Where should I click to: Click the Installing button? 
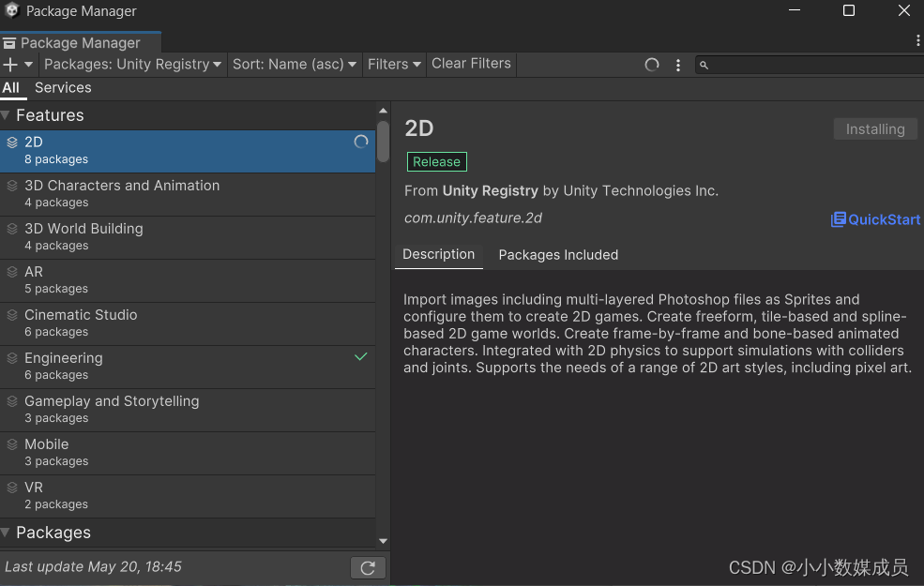875,129
